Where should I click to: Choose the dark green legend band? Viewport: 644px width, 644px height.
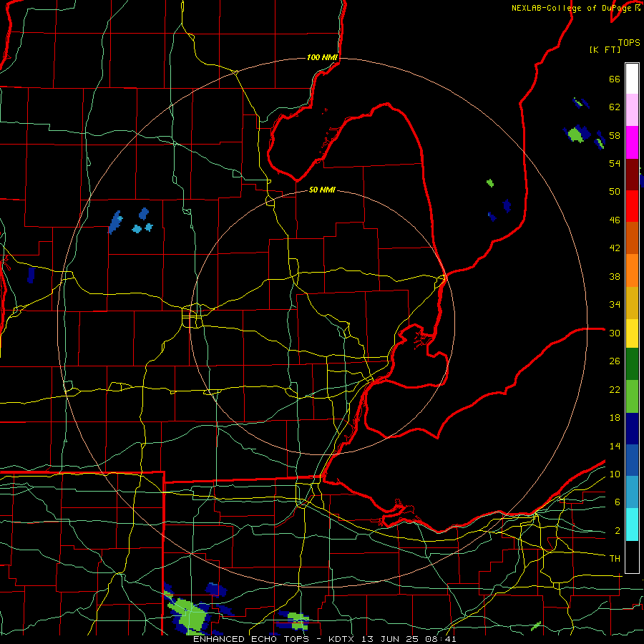click(x=632, y=364)
